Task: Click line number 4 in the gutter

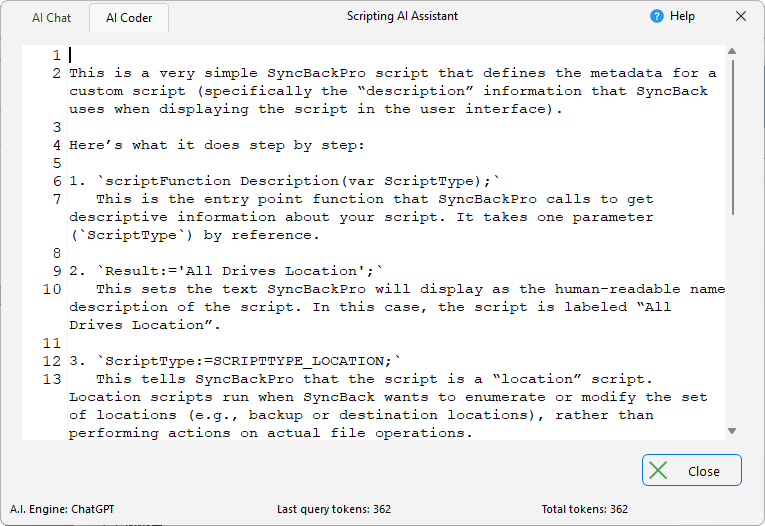Action: [57, 145]
